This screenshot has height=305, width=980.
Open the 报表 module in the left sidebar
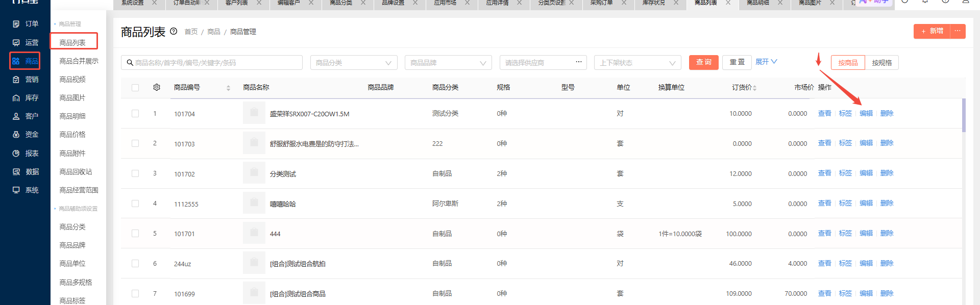click(x=26, y=153)
